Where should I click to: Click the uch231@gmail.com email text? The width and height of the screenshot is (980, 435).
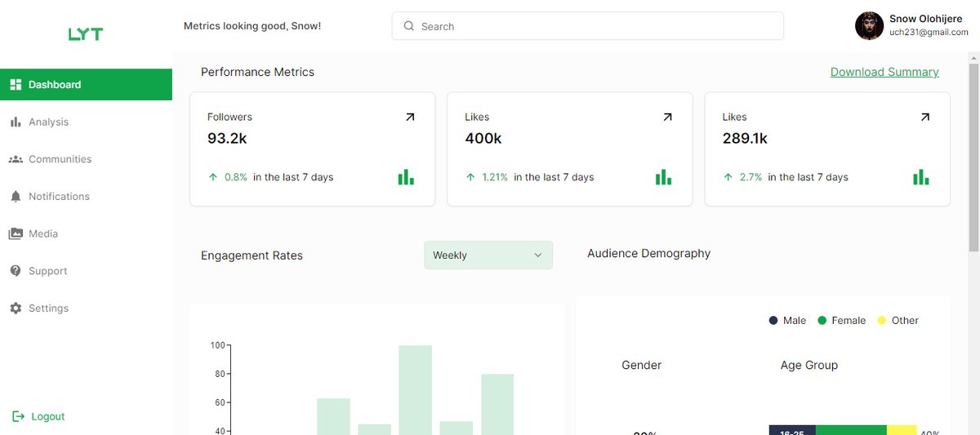[929, 33]
